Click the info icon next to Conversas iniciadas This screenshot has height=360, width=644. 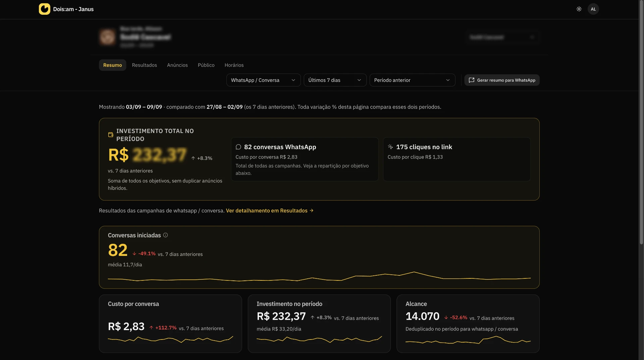tap(165, 235)
